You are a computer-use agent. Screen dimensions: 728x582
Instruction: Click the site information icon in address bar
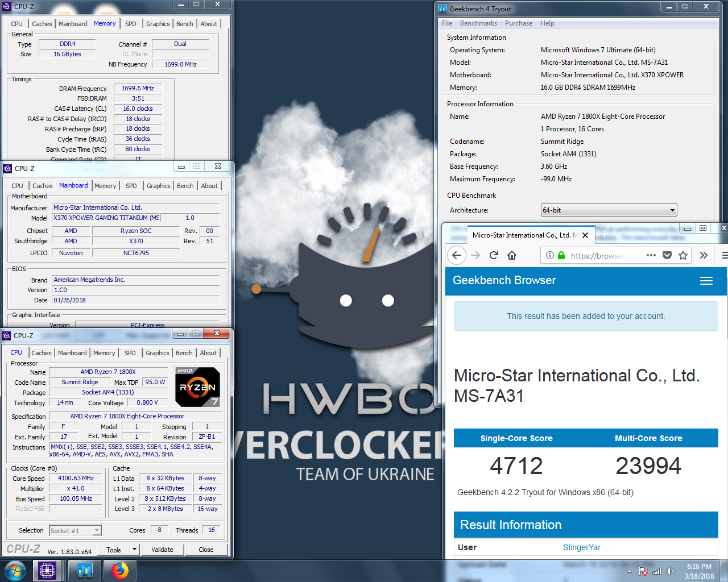(550, 255)
